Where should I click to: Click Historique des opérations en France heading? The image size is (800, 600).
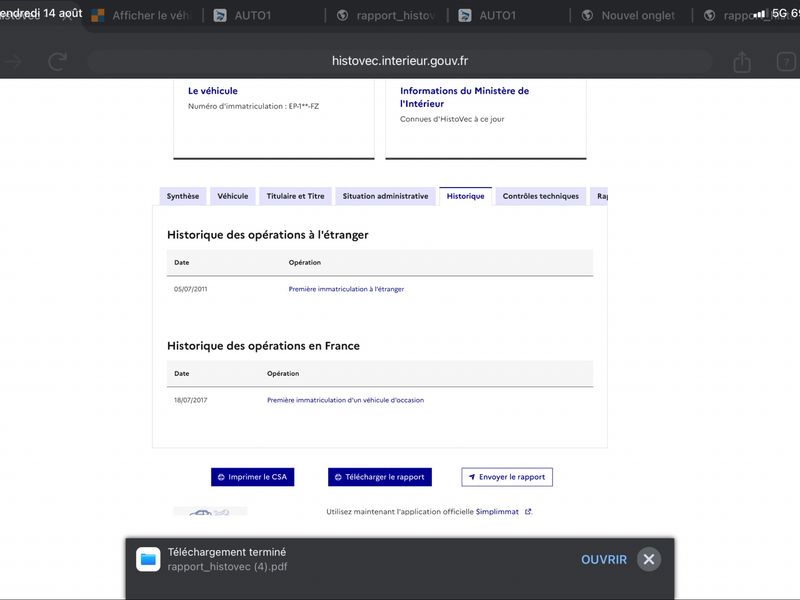pyautogui.click(x=263, y=346)
